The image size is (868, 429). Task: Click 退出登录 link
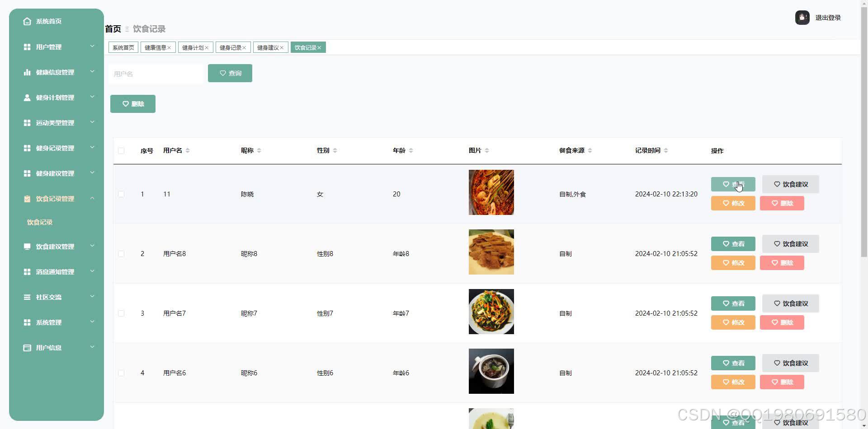(828, 18)
